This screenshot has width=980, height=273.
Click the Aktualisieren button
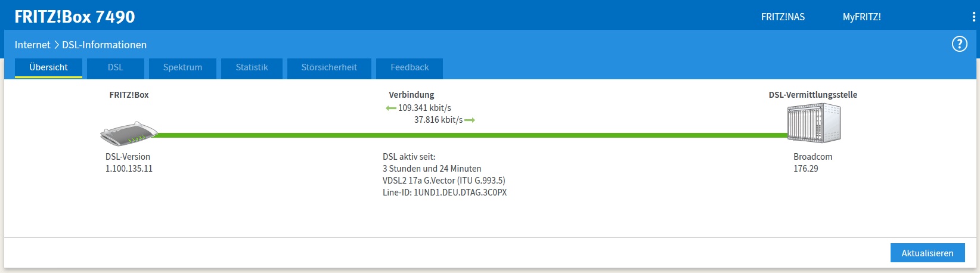pos(928,253)
